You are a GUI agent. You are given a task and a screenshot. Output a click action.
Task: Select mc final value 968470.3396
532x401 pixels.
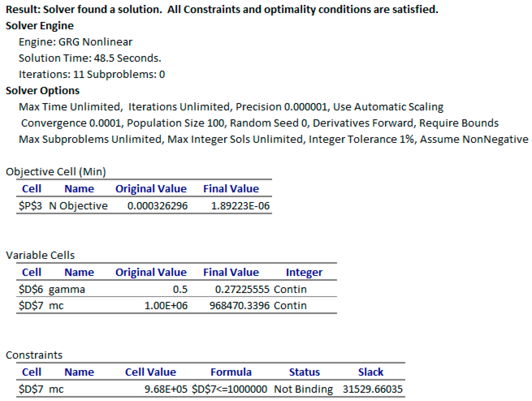239,306
